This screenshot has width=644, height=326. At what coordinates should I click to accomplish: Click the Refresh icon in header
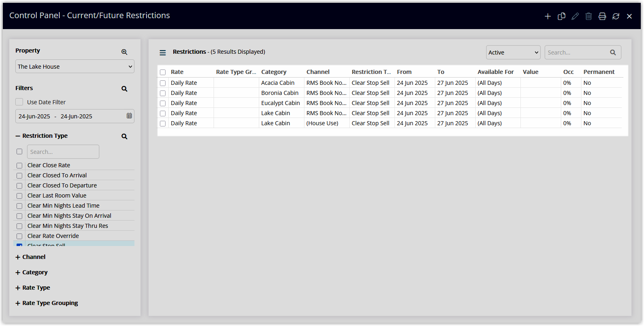click(616, 16)
